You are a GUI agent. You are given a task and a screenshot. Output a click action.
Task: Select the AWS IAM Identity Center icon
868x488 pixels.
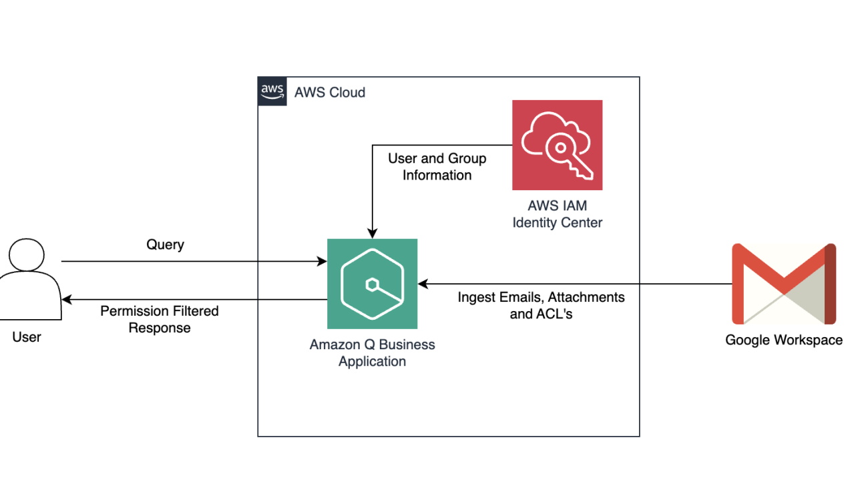pyautogui.click(x=558, y=145)
